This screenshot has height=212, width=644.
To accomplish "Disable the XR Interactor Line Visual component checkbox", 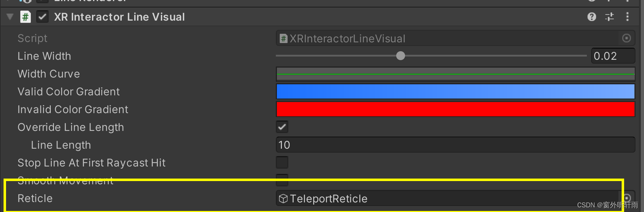I will click(x=43, y=17).
